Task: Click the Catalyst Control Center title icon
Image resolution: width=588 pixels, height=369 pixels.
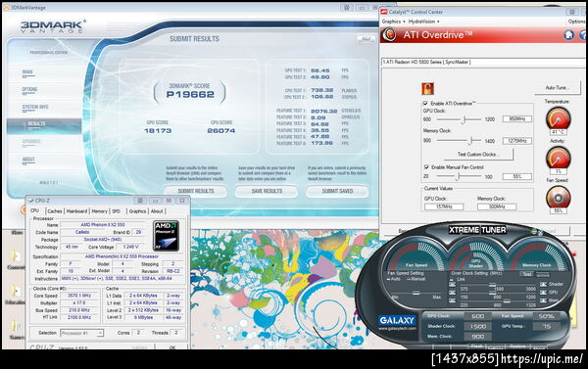Action: (384, 12)
